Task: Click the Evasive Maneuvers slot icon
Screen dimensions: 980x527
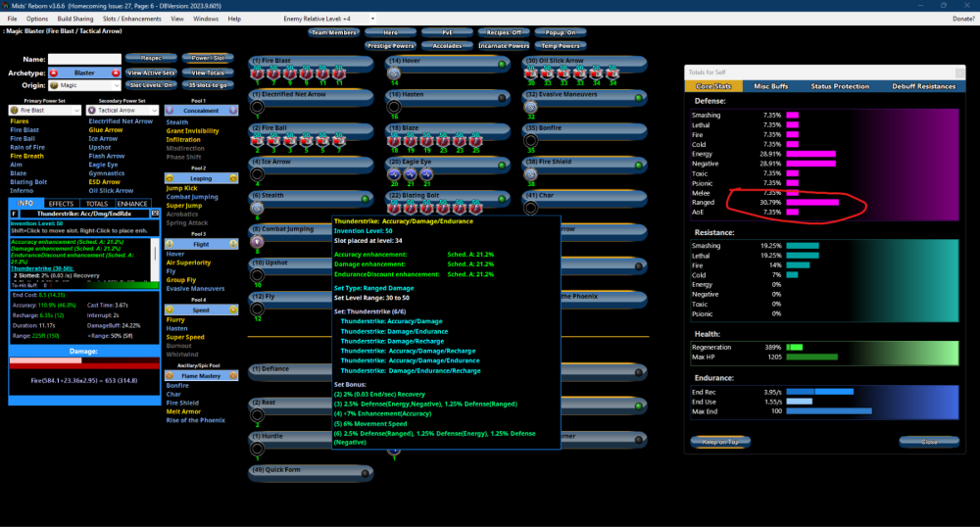Action: click(x=531, y=107)
